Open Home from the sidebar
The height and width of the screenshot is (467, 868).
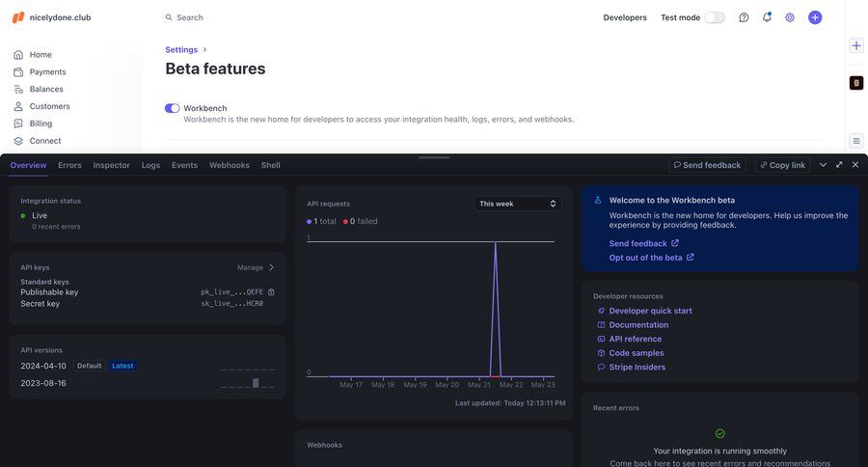pos(41,54)
